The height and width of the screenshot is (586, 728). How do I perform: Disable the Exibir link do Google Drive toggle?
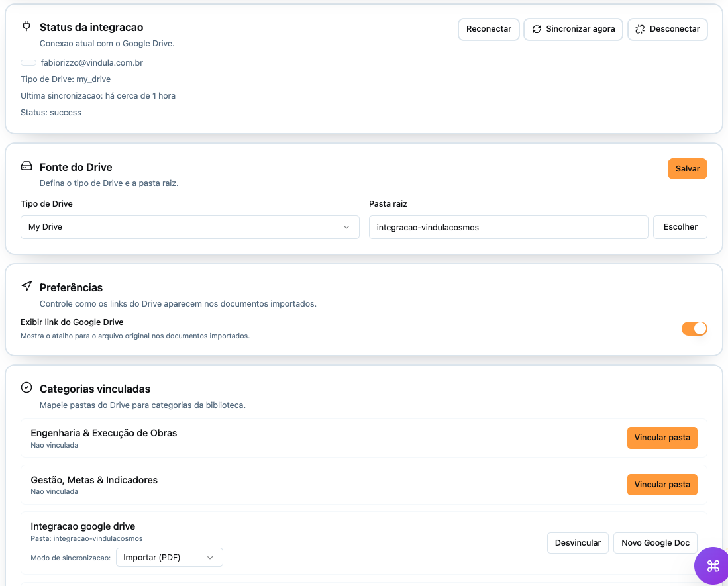coord(694,328)
